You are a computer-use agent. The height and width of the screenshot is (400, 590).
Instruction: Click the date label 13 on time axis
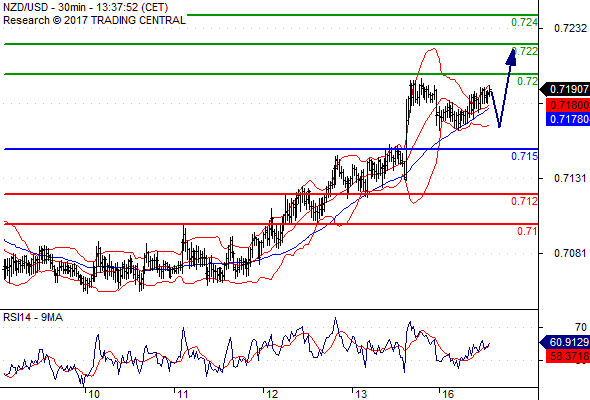pyautogui.click(x=361, y=394)
